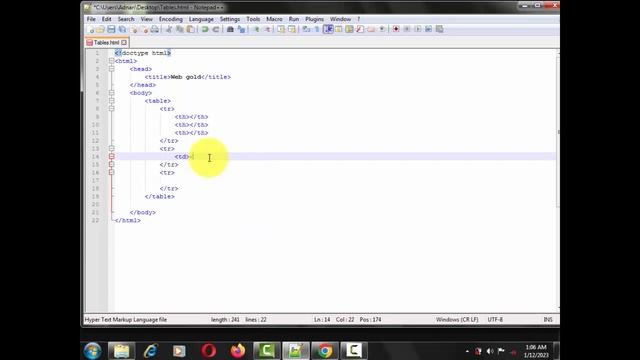Open the Language menu
This screenshot has height=360, width=640.
[x=201, y=19]
